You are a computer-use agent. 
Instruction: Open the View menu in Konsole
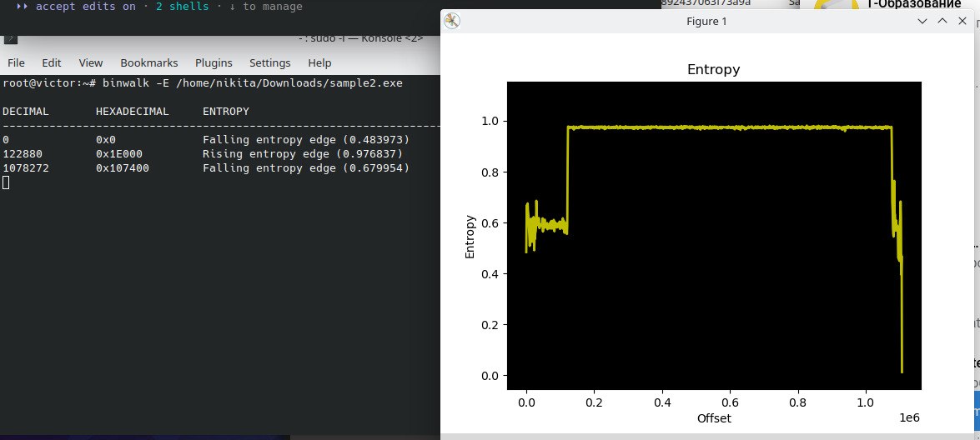click(91, 63)
